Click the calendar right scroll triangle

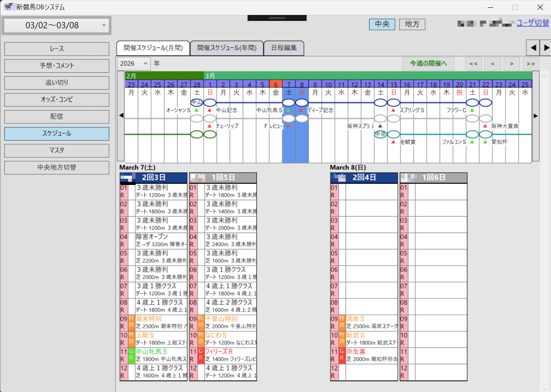point(536,116)
